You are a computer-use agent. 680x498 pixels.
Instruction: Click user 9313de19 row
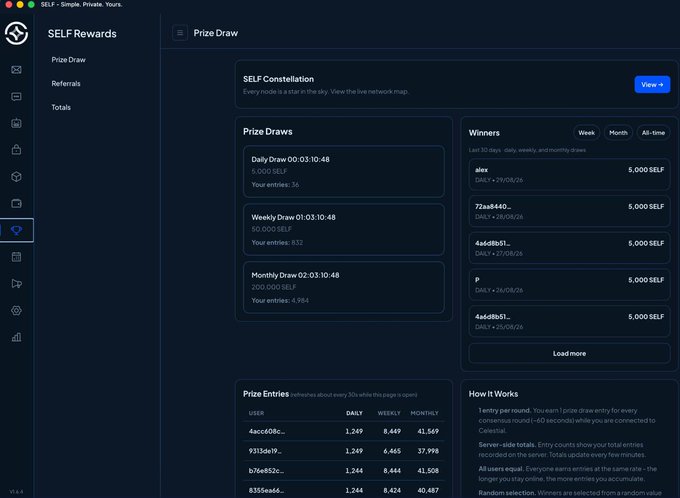click(x=344, y=451)
